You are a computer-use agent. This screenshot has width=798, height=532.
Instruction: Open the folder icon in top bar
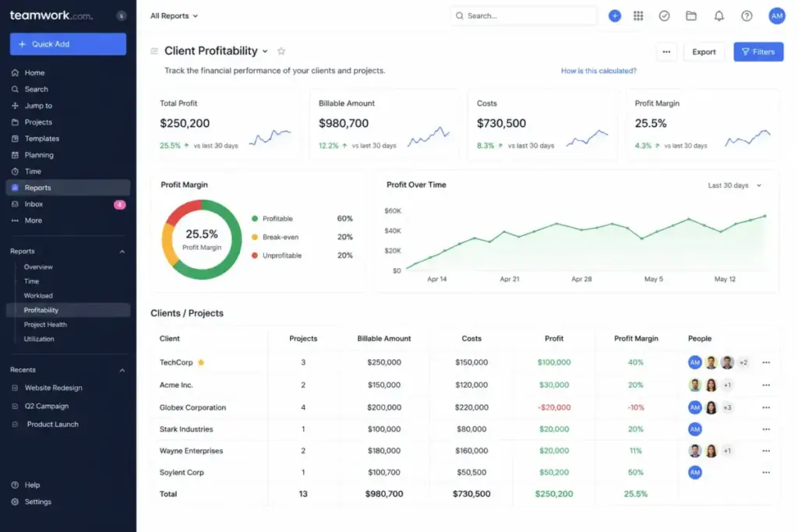click(691, 16)
